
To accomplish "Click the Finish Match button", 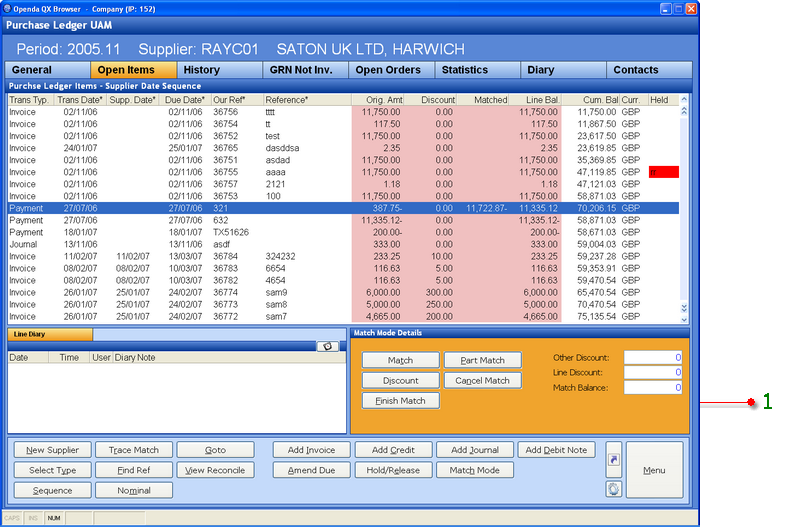I will (401, 401).
